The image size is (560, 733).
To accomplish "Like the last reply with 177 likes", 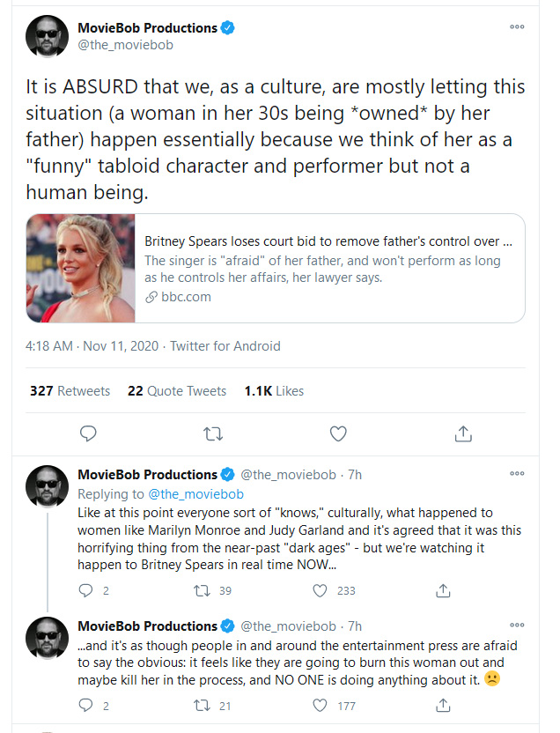I will (320, 706).
